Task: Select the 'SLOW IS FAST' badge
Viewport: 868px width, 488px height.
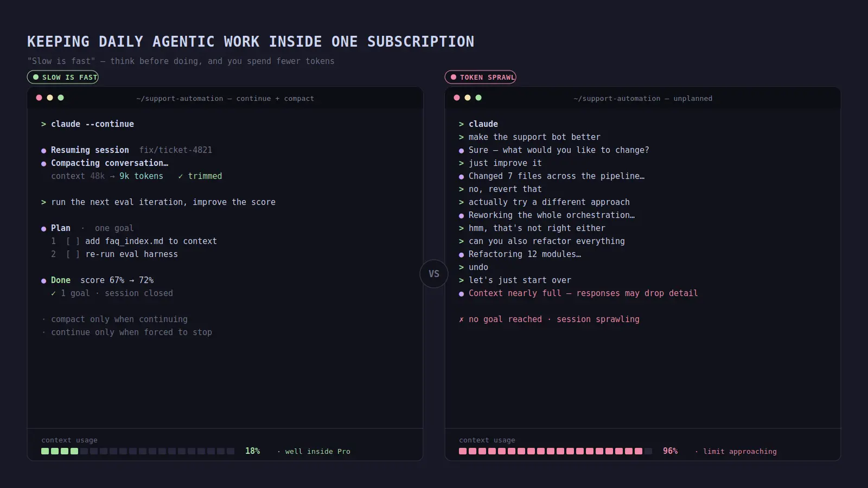Action: tap(63, 77)
